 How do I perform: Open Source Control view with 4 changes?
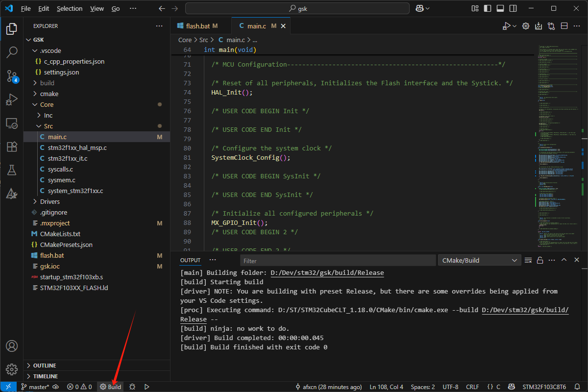[12, 75]
